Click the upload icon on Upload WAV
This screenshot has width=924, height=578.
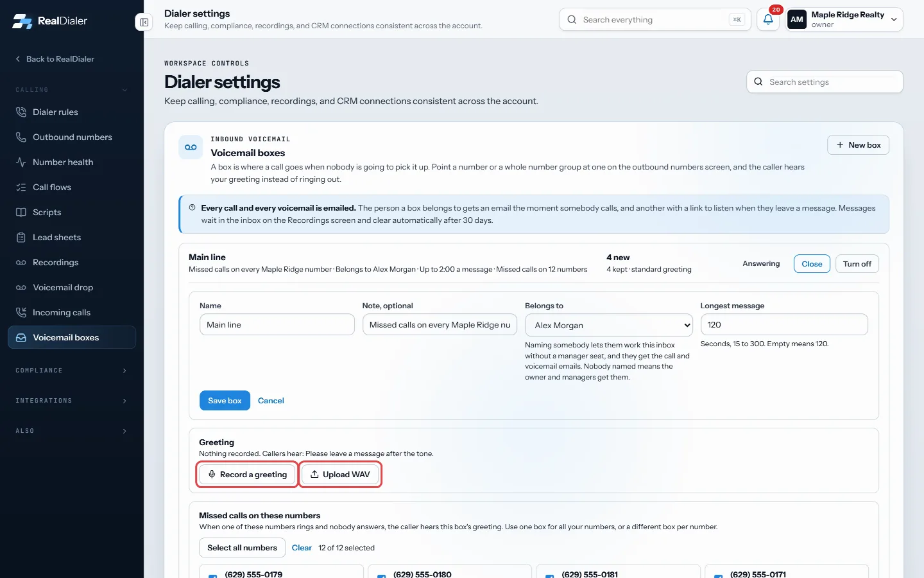(314, 475)
